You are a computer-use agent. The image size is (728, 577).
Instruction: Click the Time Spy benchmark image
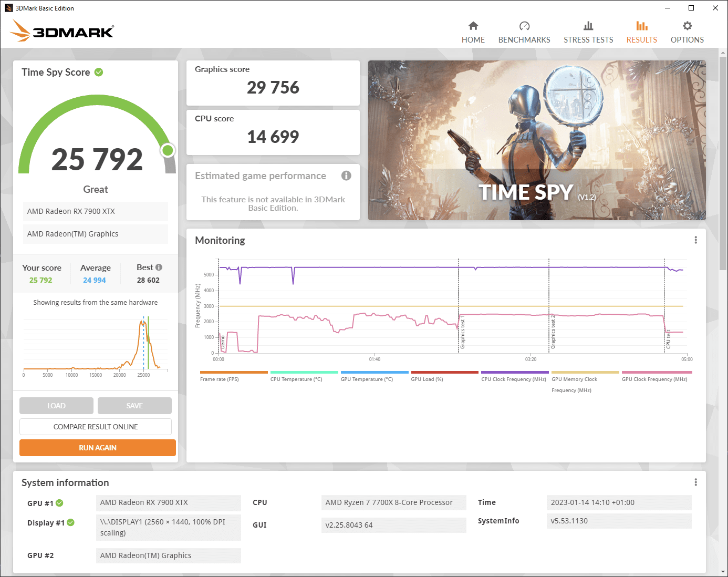pos(537,140)
